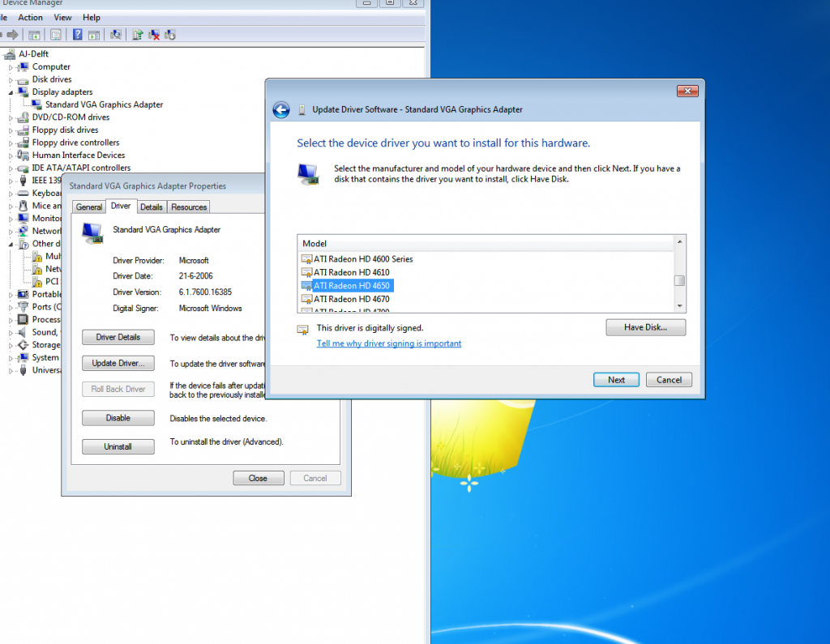Click the Model column header
830x644 pixels.
click(x=486, y=244)
